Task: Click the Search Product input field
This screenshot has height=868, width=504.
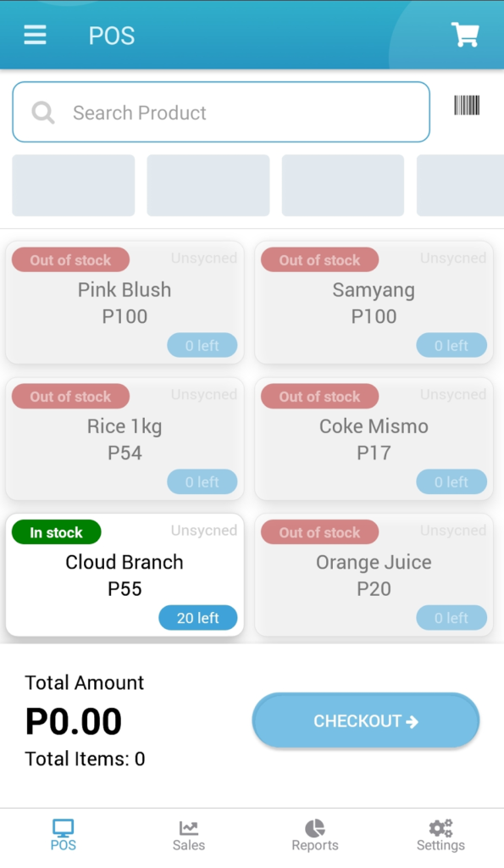Action: (x=220, y=112)
